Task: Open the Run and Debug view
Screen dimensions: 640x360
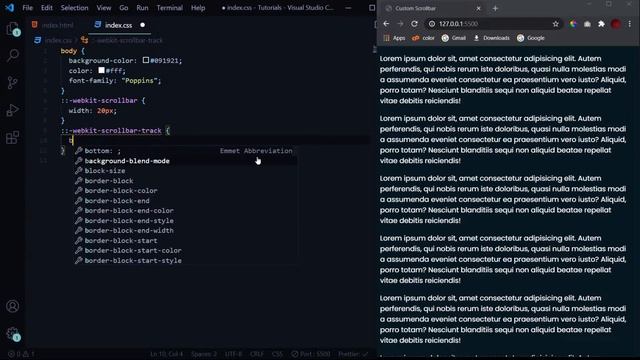Action: click(13, 110)
